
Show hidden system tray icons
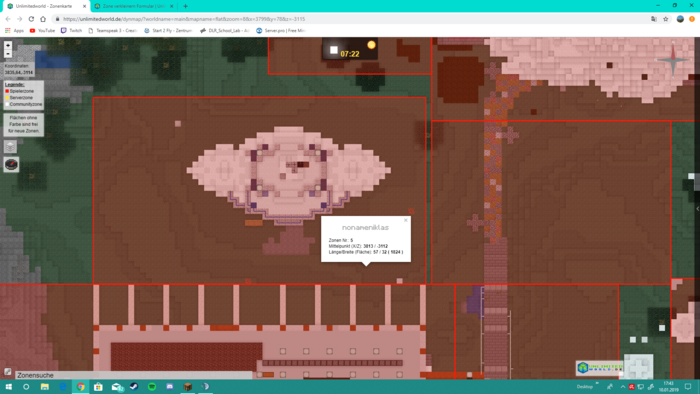point(622,386)
